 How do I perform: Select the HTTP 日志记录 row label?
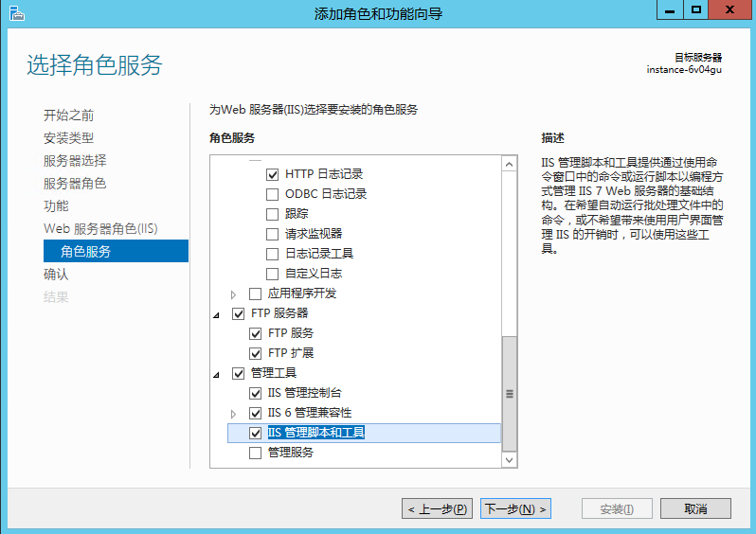click(323, 174)
